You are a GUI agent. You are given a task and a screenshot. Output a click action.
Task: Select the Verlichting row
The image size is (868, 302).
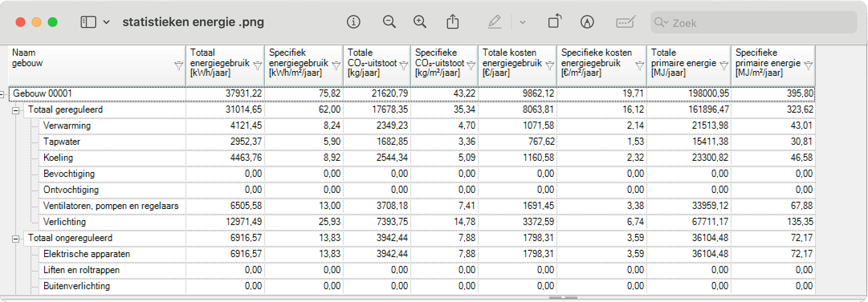(427, 222)
